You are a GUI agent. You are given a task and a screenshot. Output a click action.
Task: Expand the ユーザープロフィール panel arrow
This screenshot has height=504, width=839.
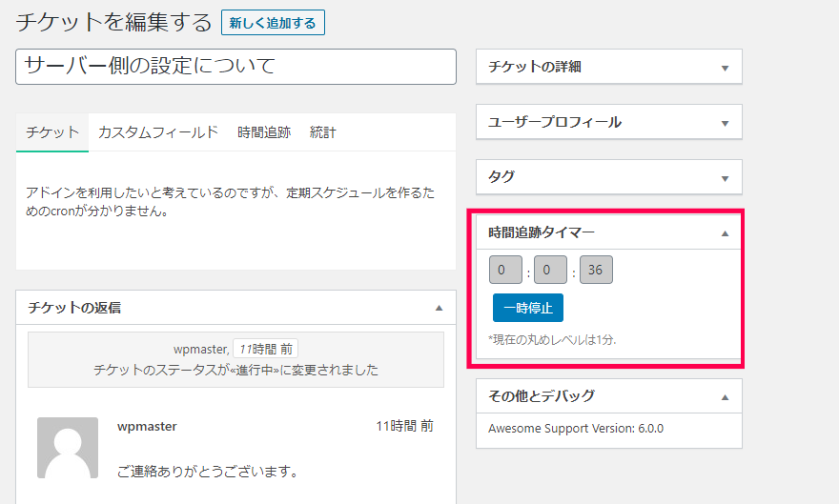[x=725, y=123]
